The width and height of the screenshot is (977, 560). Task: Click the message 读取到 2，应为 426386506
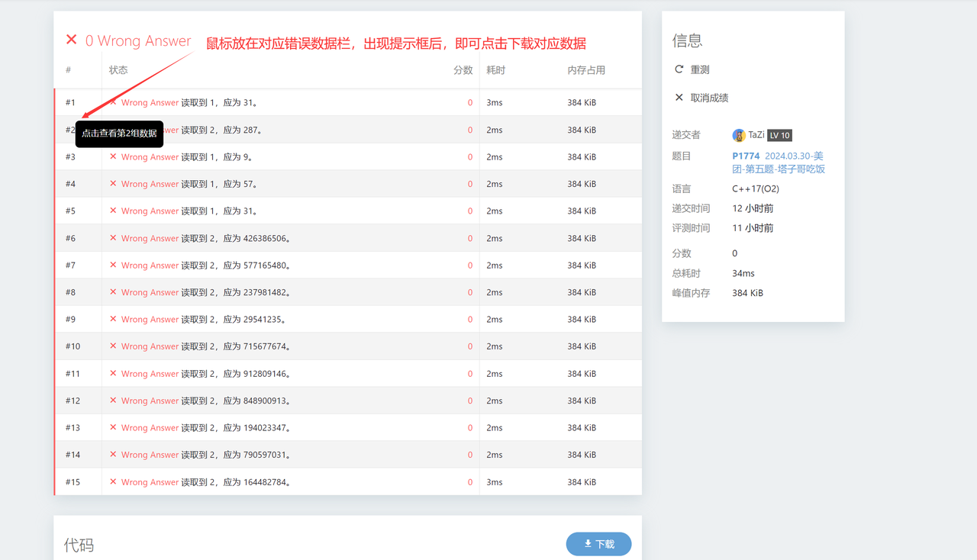click(236, 238)
